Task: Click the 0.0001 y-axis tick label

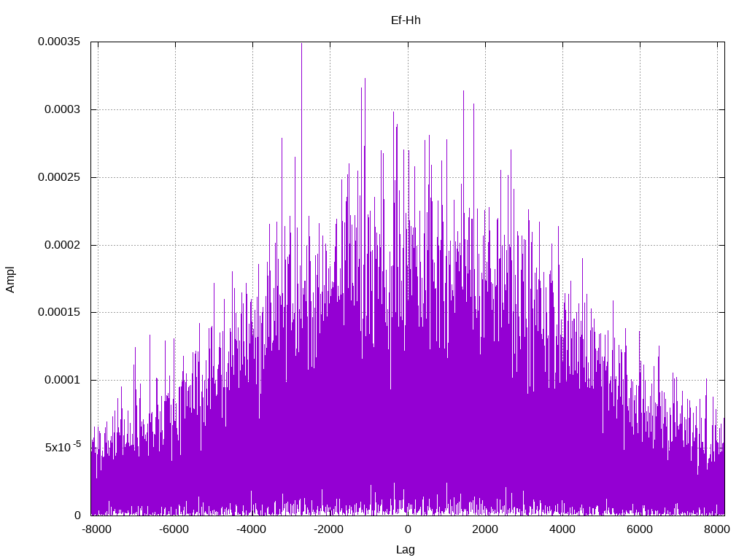Action: pos(63,380)
